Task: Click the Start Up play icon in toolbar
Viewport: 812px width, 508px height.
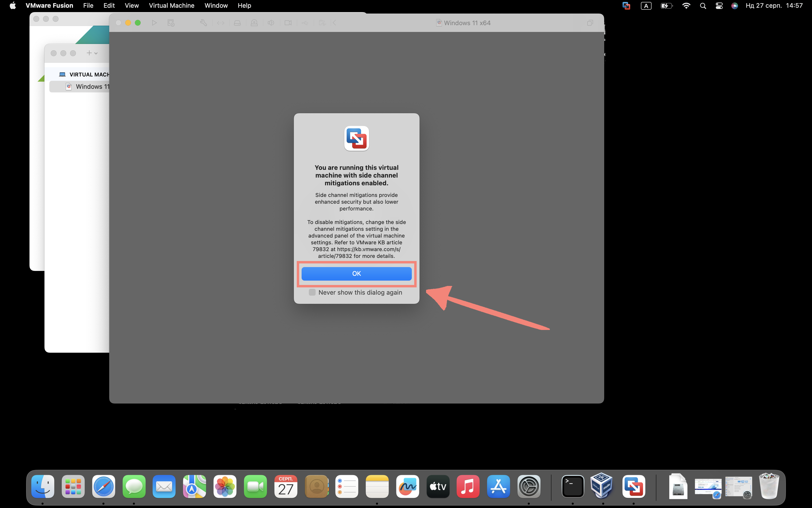Action: coord(154,23)
